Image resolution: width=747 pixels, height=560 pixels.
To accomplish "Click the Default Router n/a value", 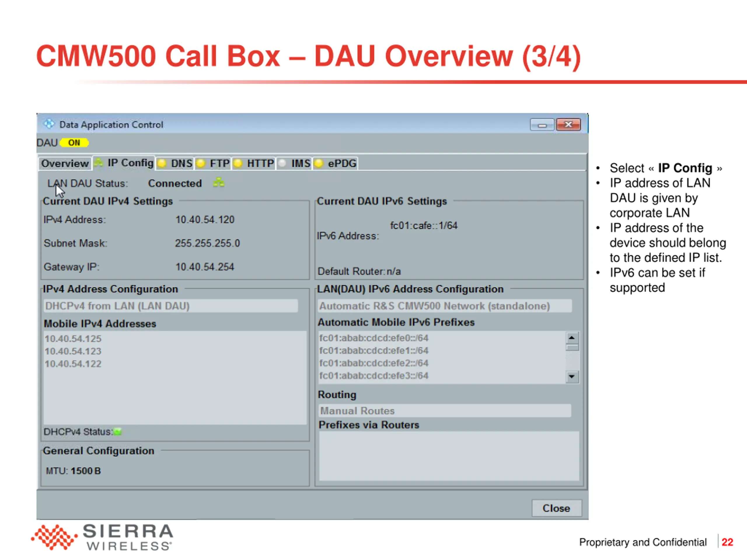I will pos(394,271).
